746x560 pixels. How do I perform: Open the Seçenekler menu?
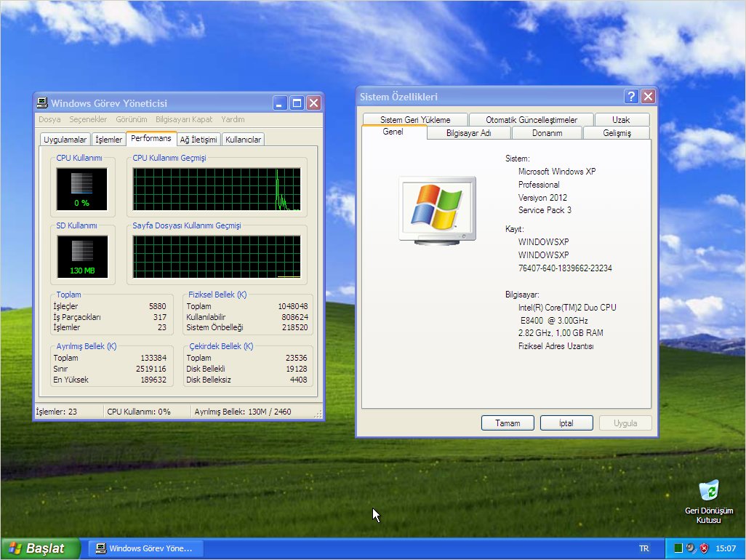(88, 119)
